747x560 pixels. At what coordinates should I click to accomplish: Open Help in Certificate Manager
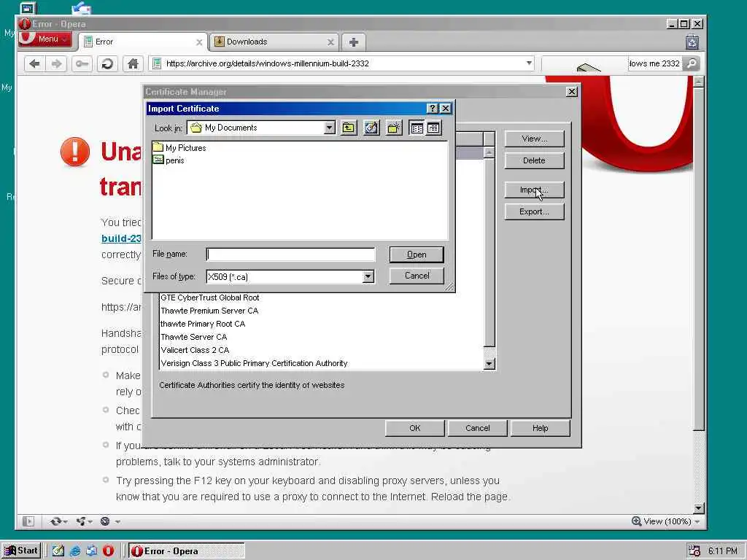541,428
